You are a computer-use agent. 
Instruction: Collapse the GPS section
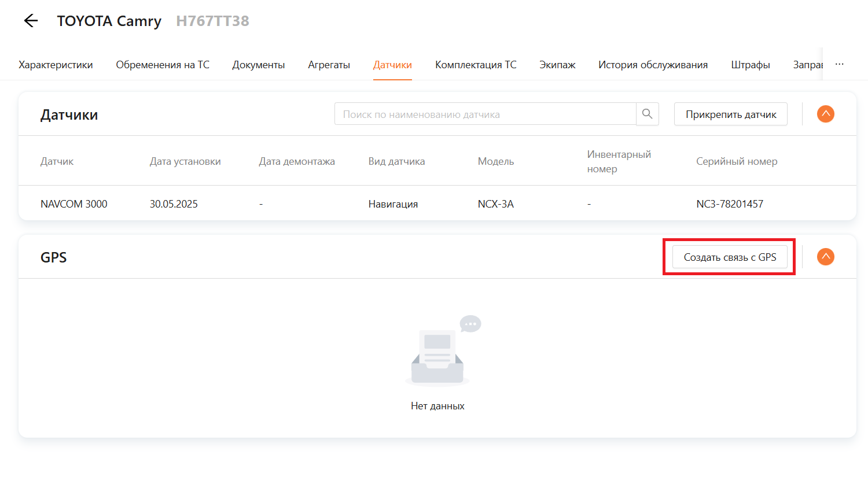point(825,257)
